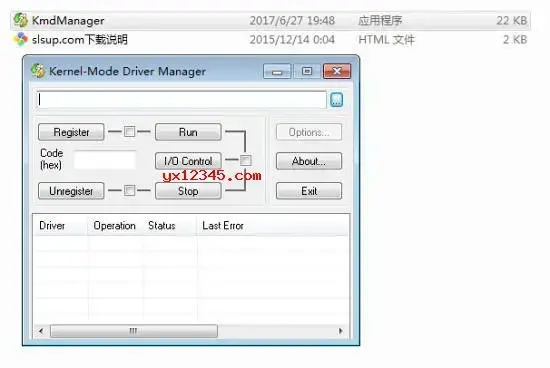Screen dimensions: 550x368
Task: Click the Exit button
Action: click(309, 191)
